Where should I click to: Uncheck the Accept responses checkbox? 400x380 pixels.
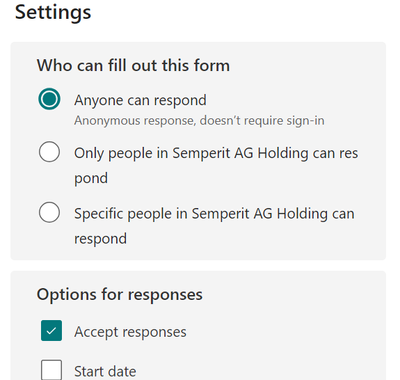(x=51, y=331)
